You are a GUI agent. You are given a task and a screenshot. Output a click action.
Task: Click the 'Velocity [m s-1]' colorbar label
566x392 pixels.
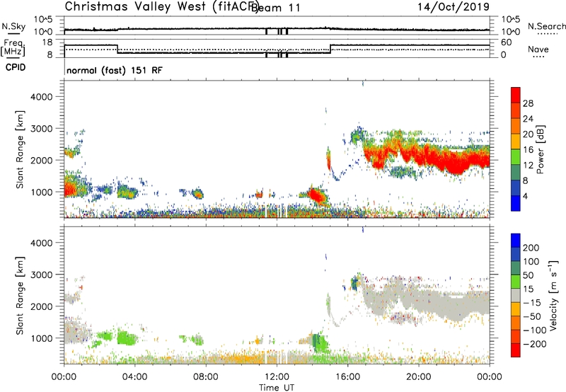click(x=553, y=295)
